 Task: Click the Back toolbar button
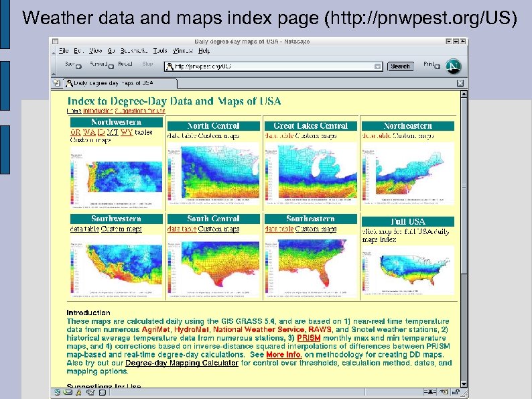70,64
